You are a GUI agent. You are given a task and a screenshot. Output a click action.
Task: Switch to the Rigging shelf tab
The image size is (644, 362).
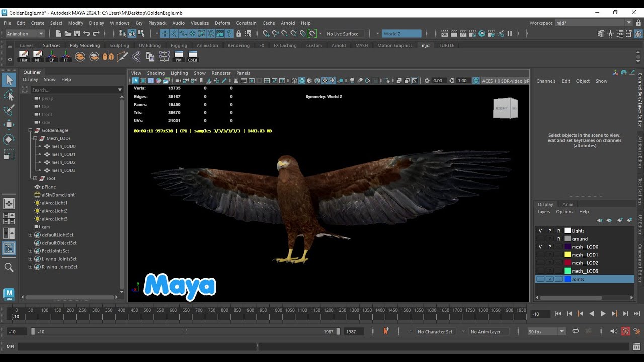(x=179, y=45)
